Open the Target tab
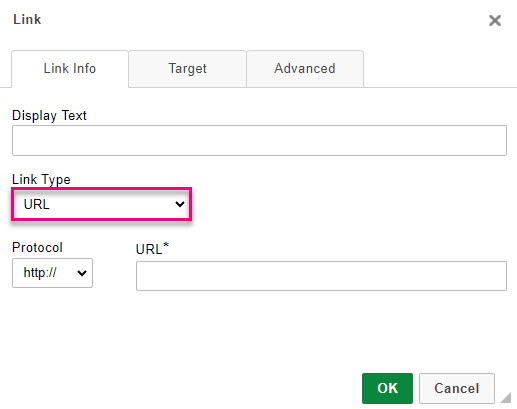 click(187, 69)
